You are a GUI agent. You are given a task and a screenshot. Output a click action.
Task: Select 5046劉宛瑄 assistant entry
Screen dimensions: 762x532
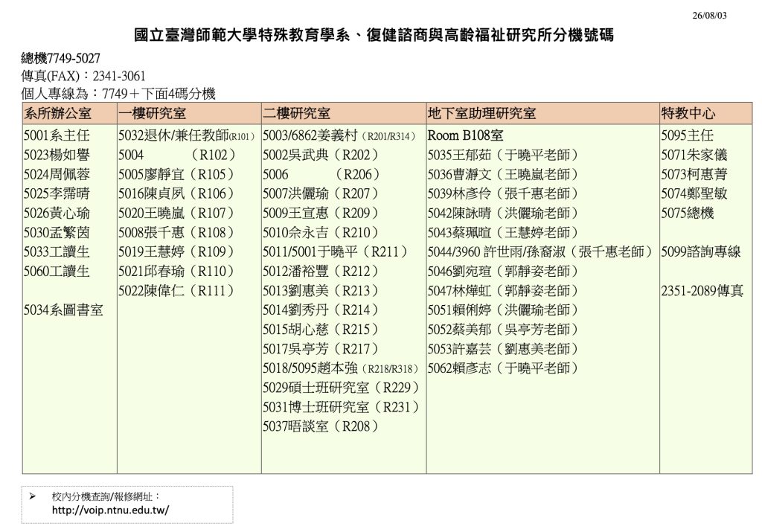click(504, 272)
